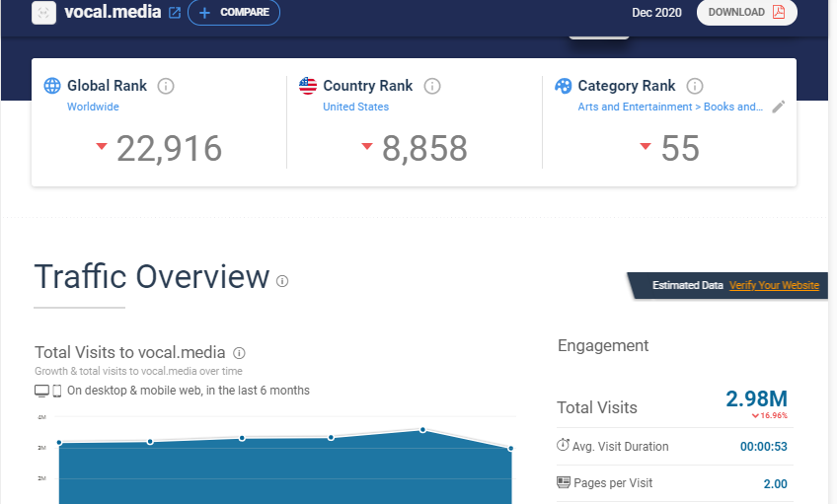Click info icon beside Total Visits heading

click(x=239, y=352)
